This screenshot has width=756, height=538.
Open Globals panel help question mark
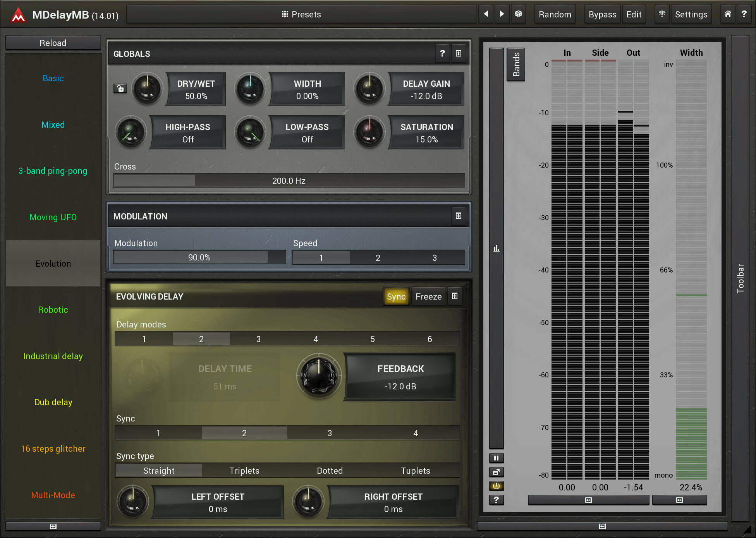click(x=442, y=53)
